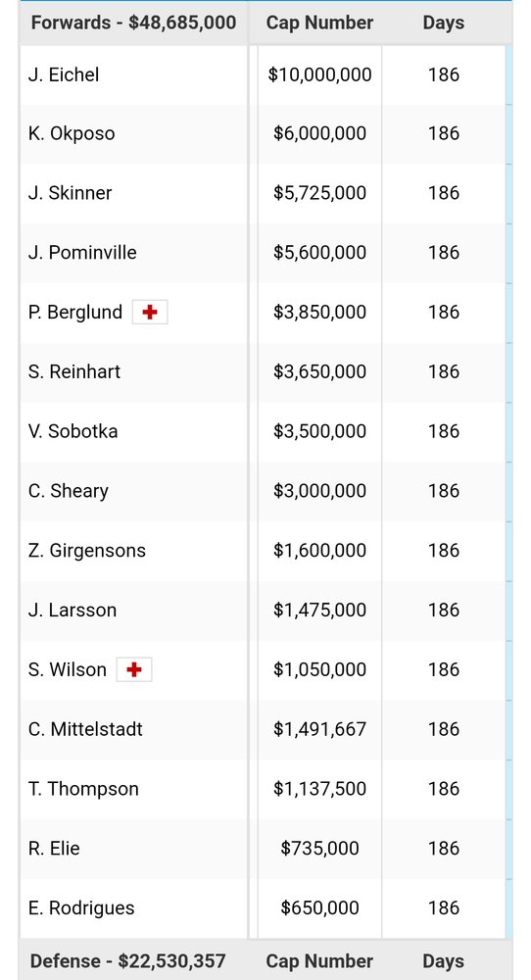Open J. Larsson player link
This screenshot has width=531, height=980.
(72, 610)
